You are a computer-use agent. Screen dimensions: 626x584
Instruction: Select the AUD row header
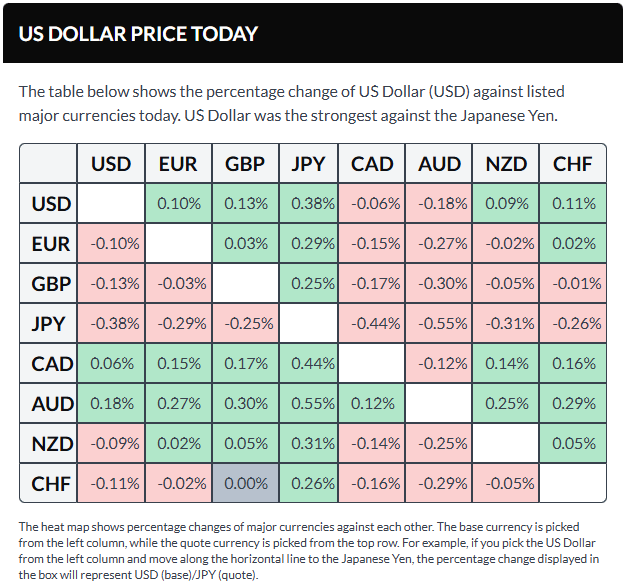[51, 403]
